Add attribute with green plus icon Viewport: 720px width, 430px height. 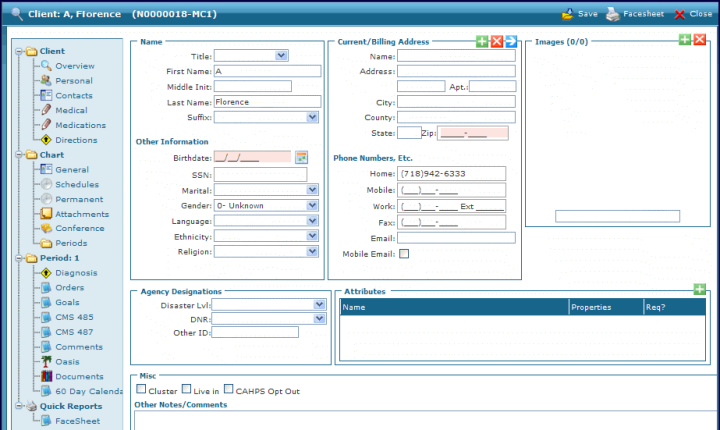pos(700,289)
